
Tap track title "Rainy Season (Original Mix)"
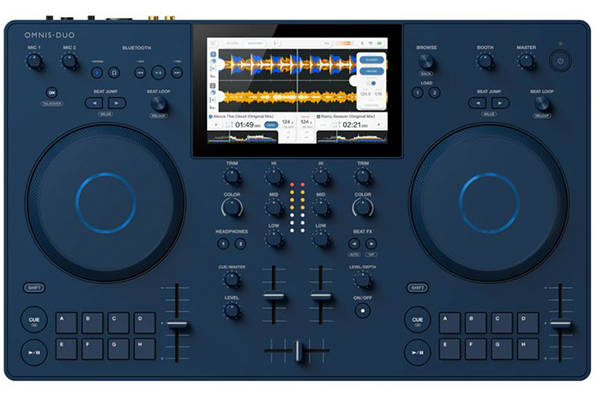click(x=348, y=116)
